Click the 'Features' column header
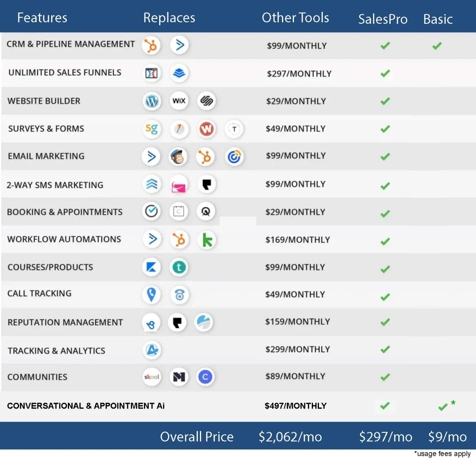 pyautogui.click(x=42, y=18)
